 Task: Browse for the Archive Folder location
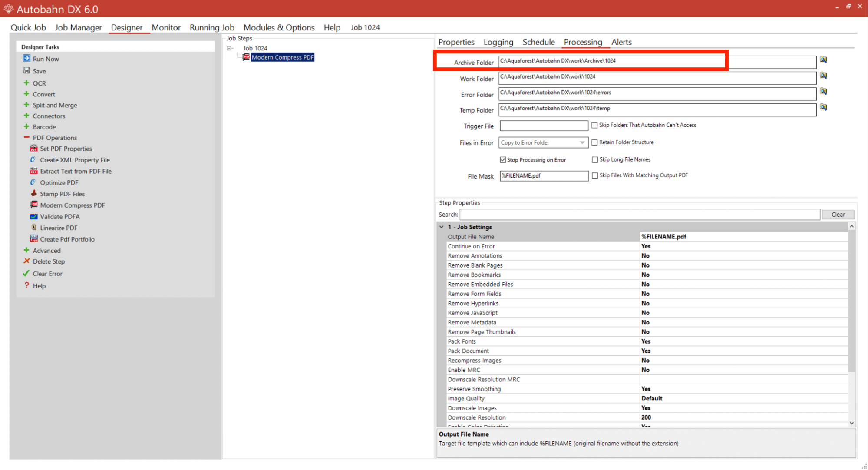tap(823, 60)
